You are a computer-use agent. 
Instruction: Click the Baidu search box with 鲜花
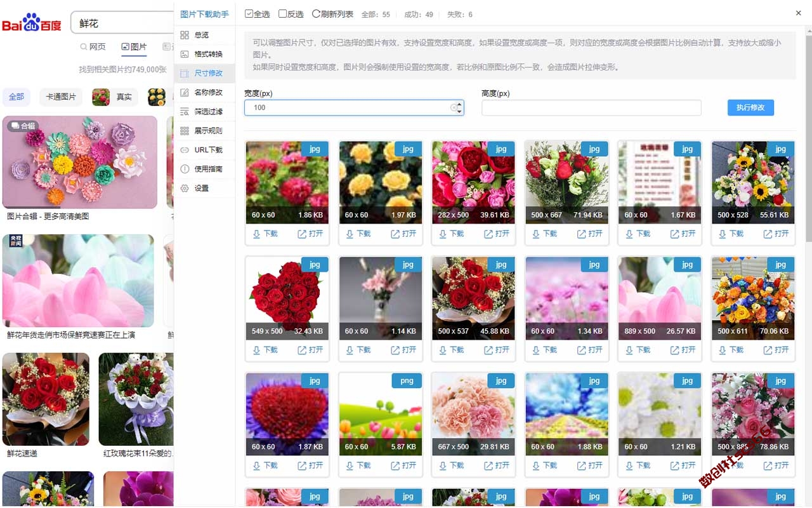pyautogui.click(x=122, y=23)
